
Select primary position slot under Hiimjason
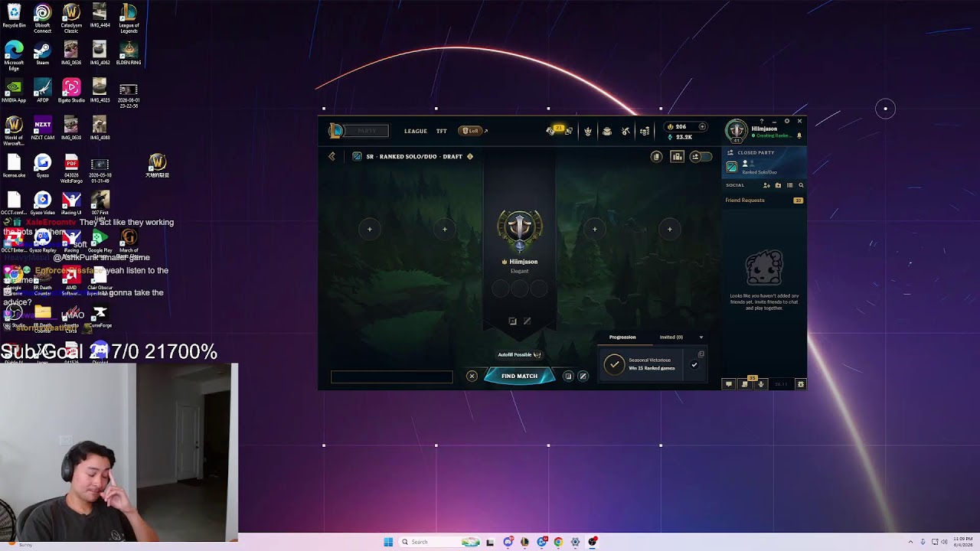point(512,321)
